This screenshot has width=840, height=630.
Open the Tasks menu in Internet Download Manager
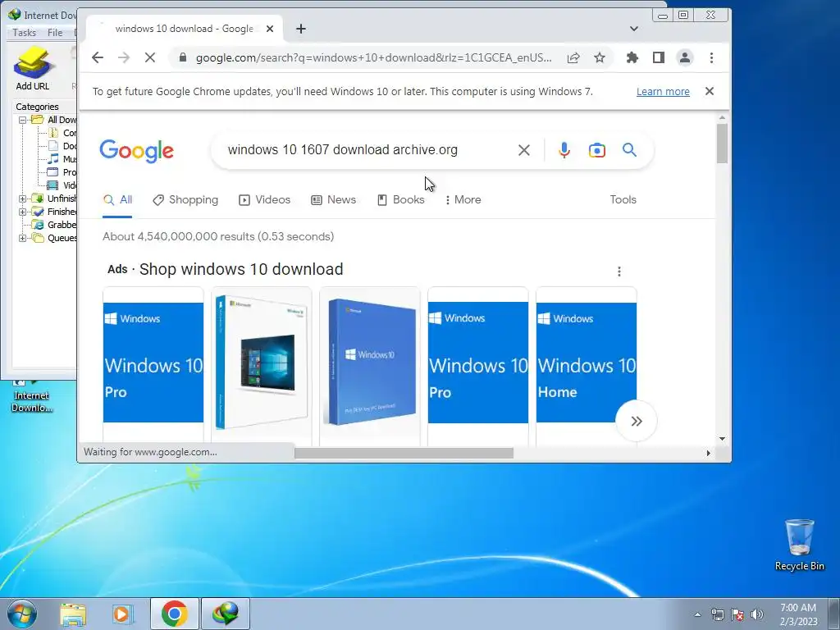(x=24, y=33)
